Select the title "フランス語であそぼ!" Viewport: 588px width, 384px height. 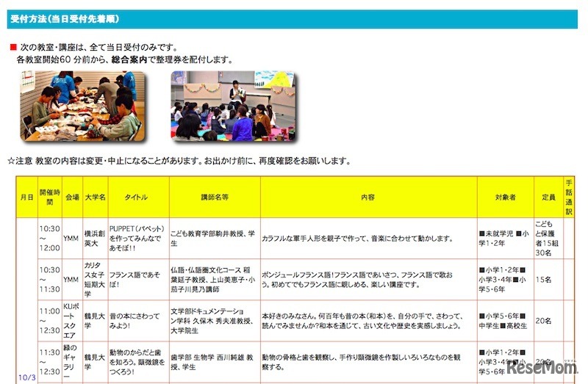(139, 280)
